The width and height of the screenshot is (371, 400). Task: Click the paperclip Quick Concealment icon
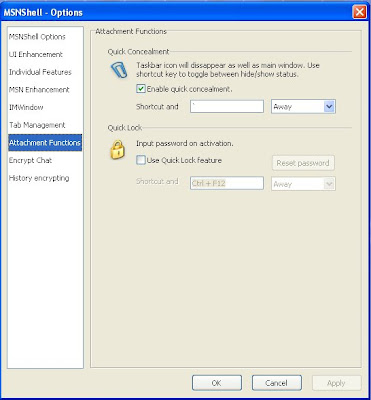pyautogui.click(x=119, y=70)
